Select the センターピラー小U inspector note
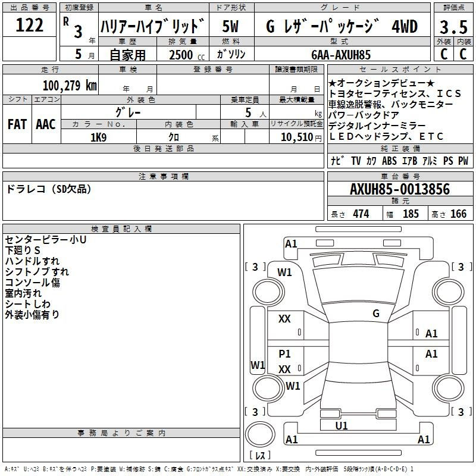Screen dimensions: 476x476 (46, 240)
